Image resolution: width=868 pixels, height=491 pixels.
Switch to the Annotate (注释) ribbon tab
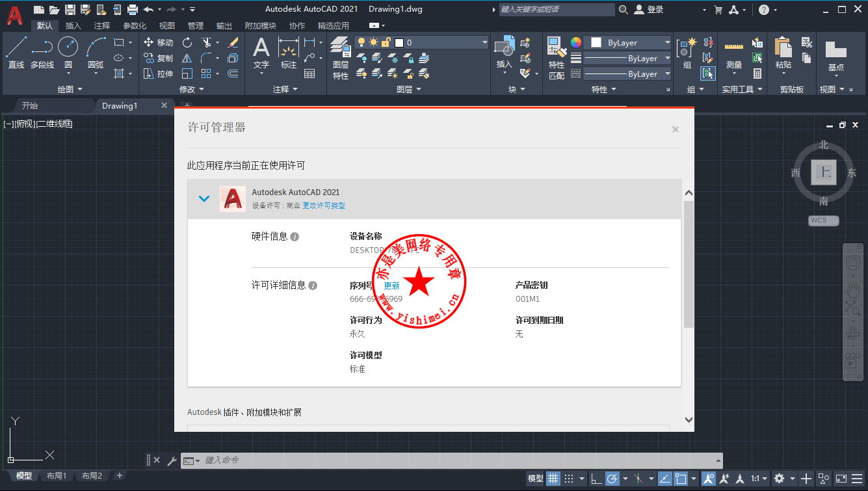102,26
